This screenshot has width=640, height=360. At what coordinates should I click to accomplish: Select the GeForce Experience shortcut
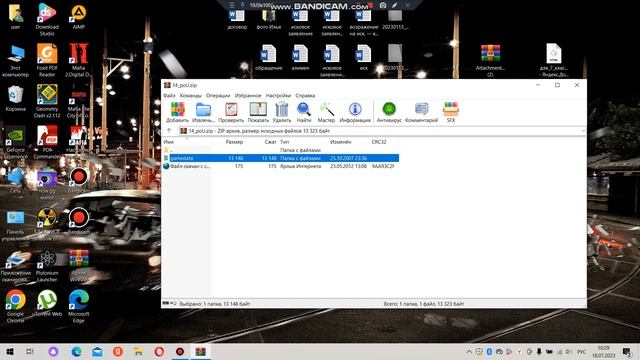coord(16,142)
